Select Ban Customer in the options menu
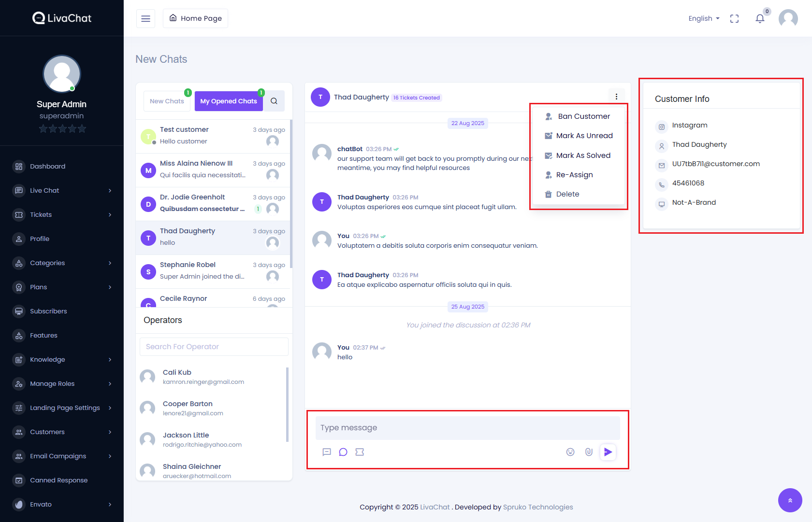Image resolution: width=812 pixels, height=522 pixels. coord(583,116)
